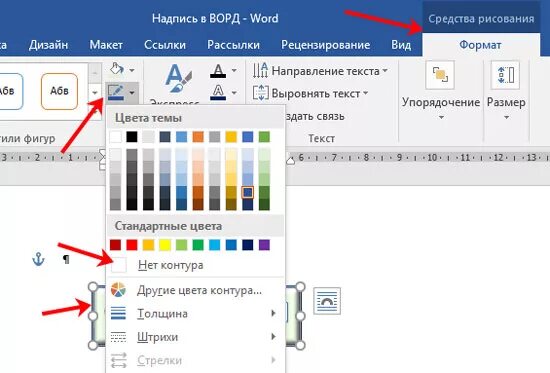
Task: Open the Штрихи submenu
Action: point(195,337)
